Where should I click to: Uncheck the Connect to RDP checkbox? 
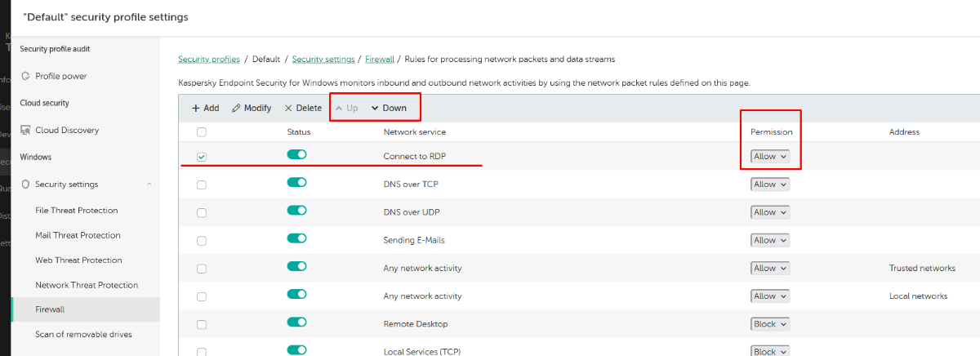coord(202,157)
